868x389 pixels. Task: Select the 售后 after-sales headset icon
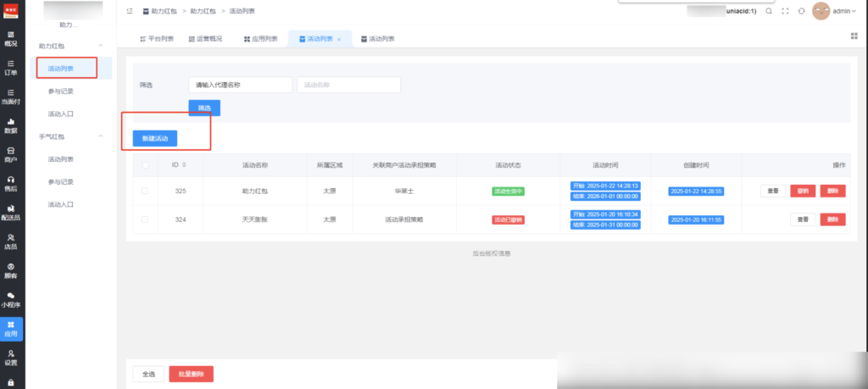(x=11, y=183)
